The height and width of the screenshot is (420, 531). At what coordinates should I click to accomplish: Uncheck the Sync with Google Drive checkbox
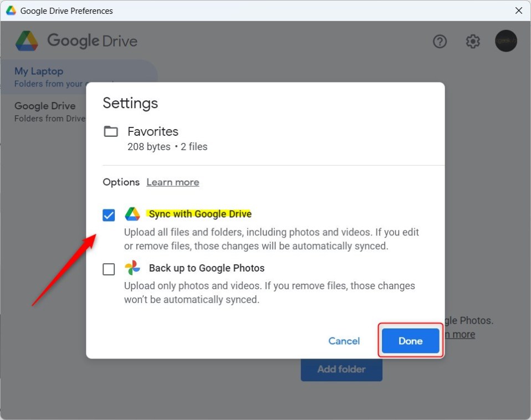click(x=109, y=215)
